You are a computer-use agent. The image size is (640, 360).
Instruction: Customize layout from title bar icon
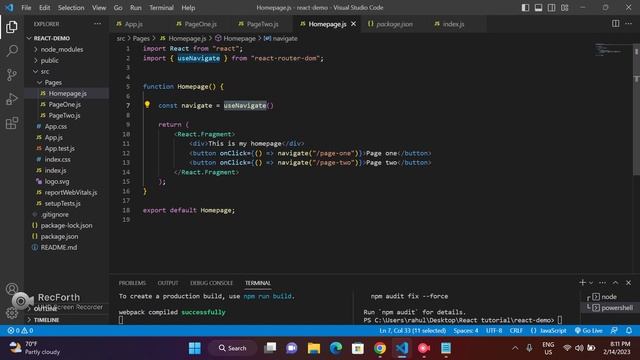tap(564, 8)
